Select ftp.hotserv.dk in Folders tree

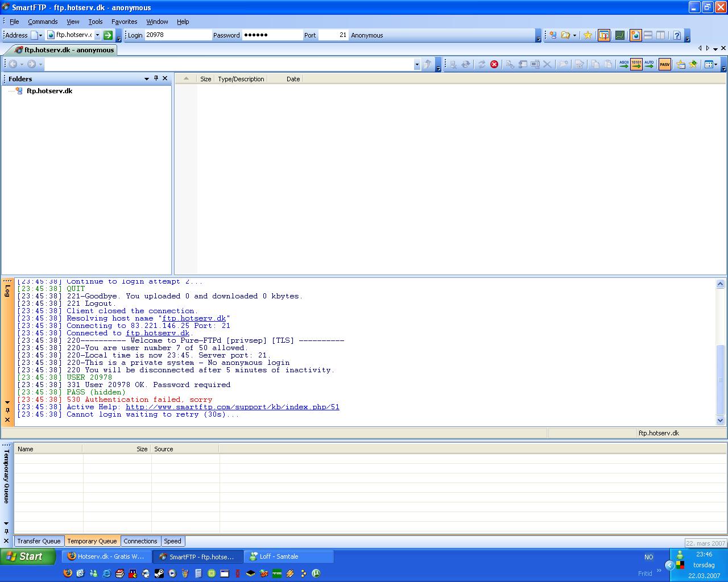(49, 91)
